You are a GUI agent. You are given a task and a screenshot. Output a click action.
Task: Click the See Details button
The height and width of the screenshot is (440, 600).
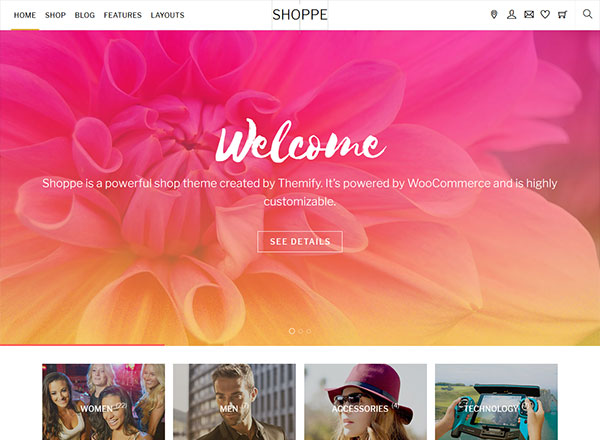pos(300,241)
